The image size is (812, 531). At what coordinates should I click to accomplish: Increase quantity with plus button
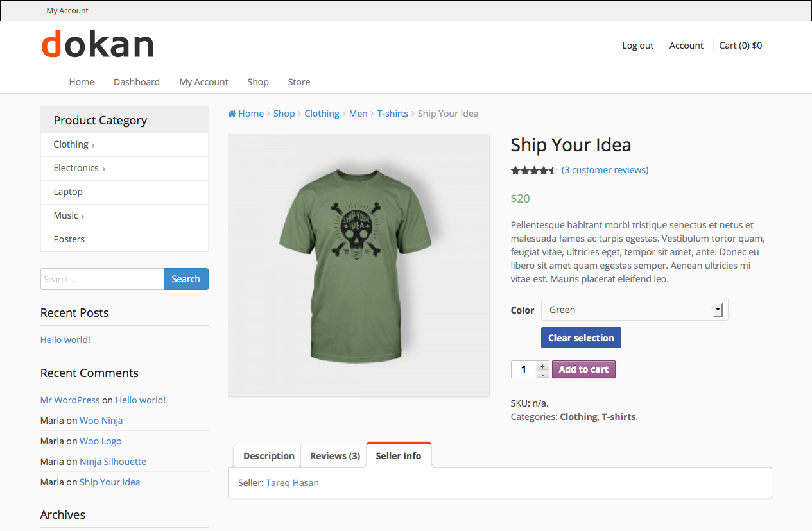pos(543,366)
